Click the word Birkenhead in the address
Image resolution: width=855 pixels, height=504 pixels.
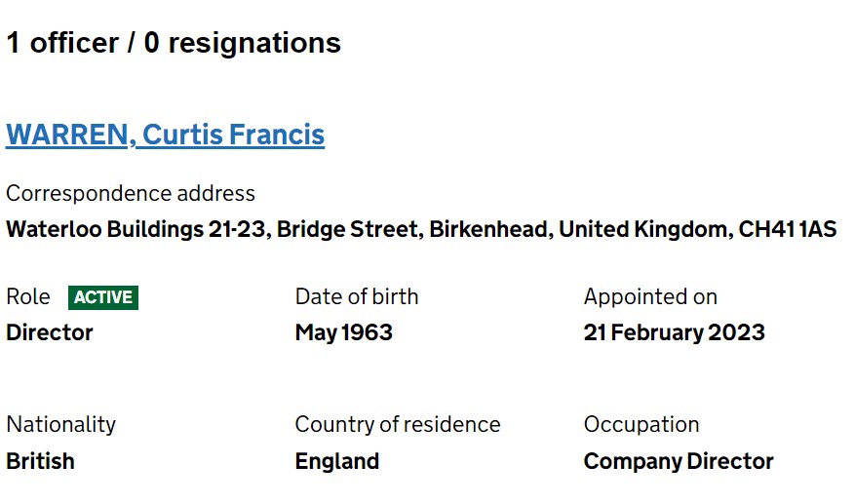click(490, 229)
